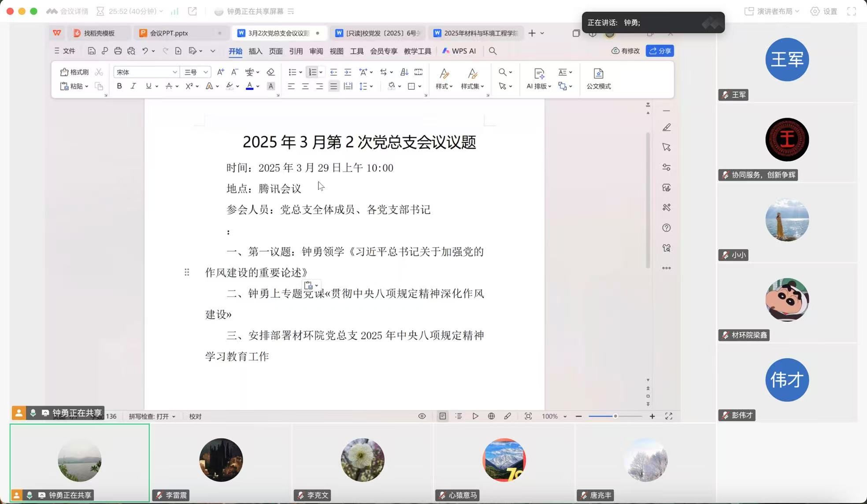This screenshot has height=504, width=867.
Task: Expand the font size dropdown 三号
Action: pyautogui.click(x=205, y=72)
